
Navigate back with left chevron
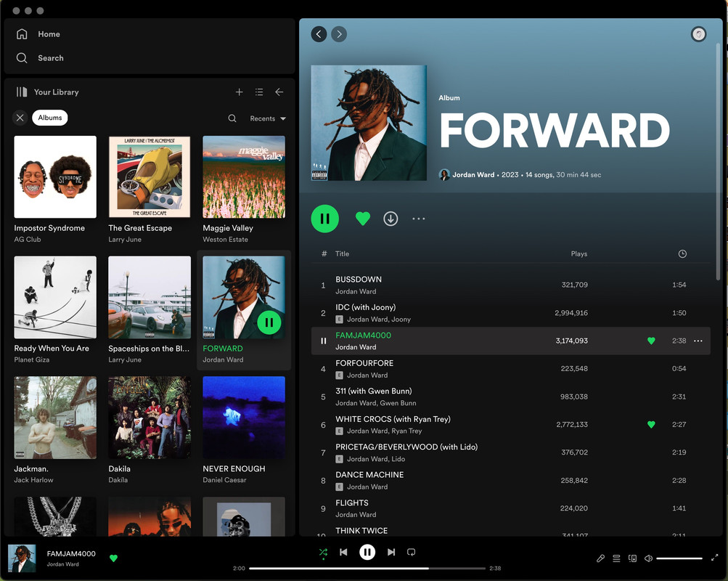[x=319, y=34]
